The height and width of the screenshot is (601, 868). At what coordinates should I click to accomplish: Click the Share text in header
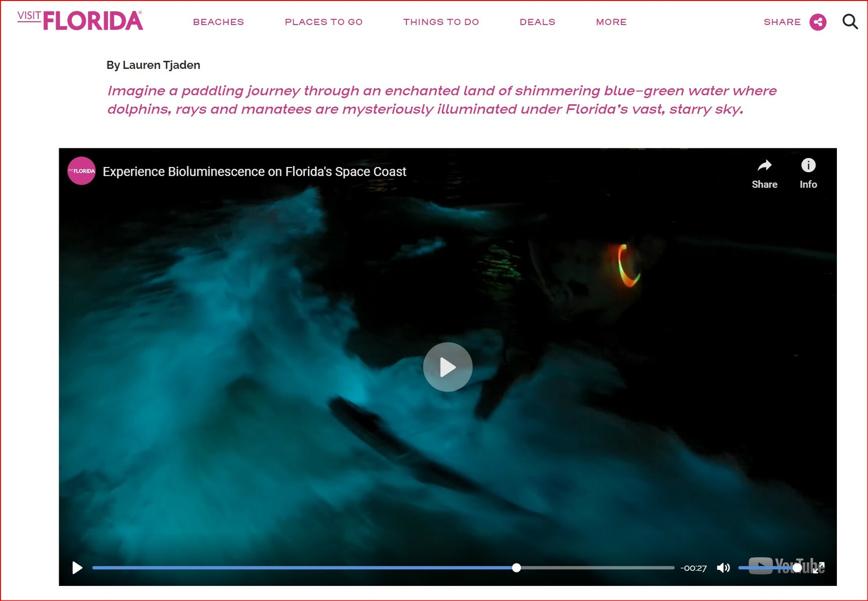782,22
